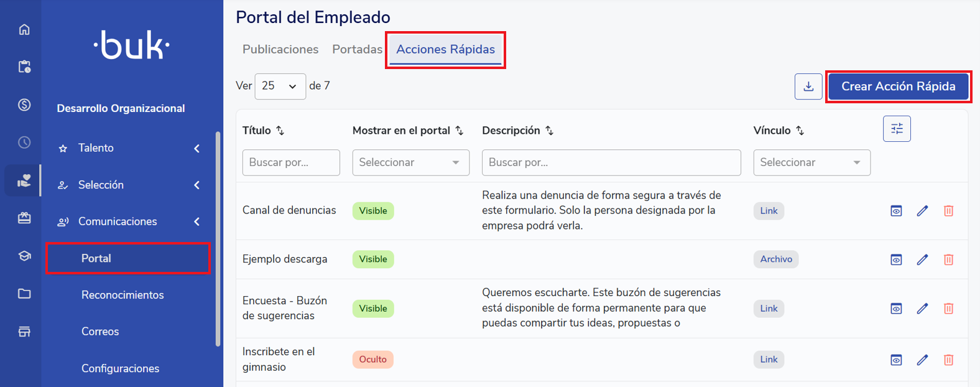The height and width of the screenshot is (387, 980).
Task: Preview Encuesta - Buzón de sugerencias entry
Action: 896,309
